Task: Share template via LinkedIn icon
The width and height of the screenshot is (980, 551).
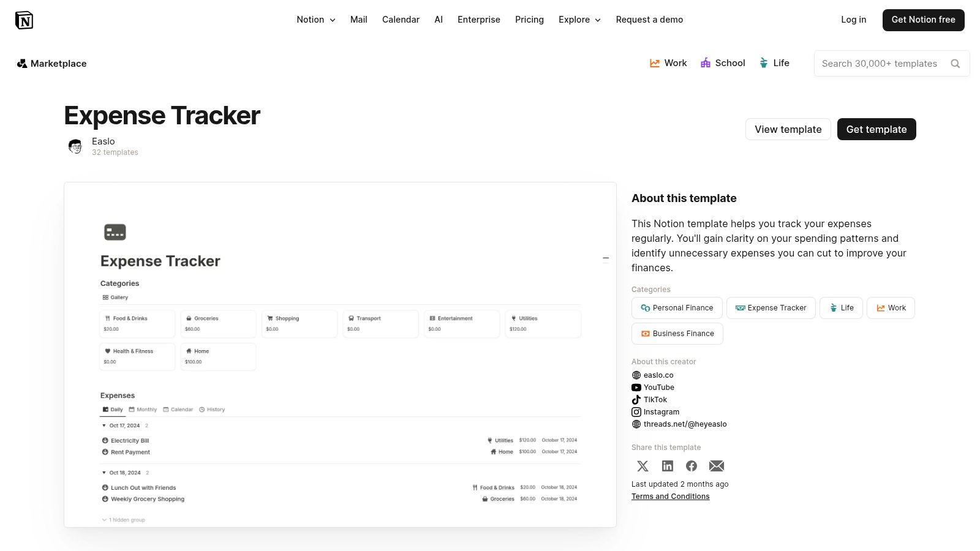Action: point(668,466)
